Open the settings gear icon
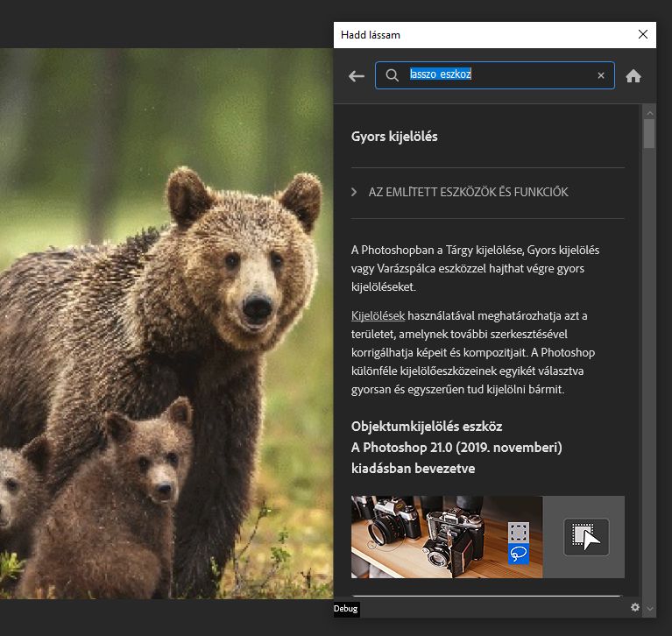The width and height of the screenshot is (672, 636). click(x=635, y=607)
